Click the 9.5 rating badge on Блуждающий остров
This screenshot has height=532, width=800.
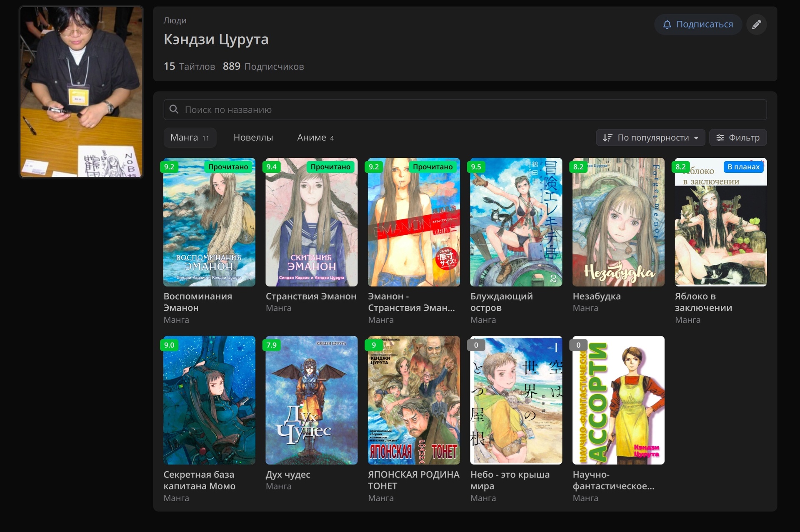tap(476, 167)
